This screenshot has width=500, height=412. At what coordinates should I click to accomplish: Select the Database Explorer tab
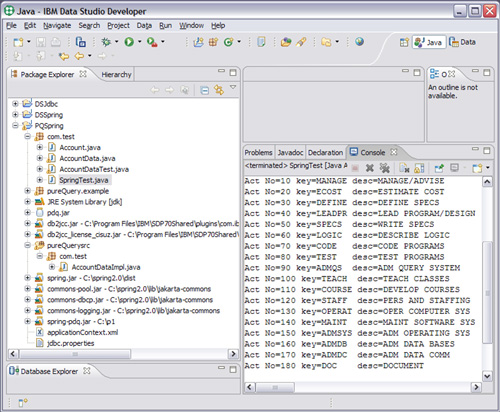49,371
